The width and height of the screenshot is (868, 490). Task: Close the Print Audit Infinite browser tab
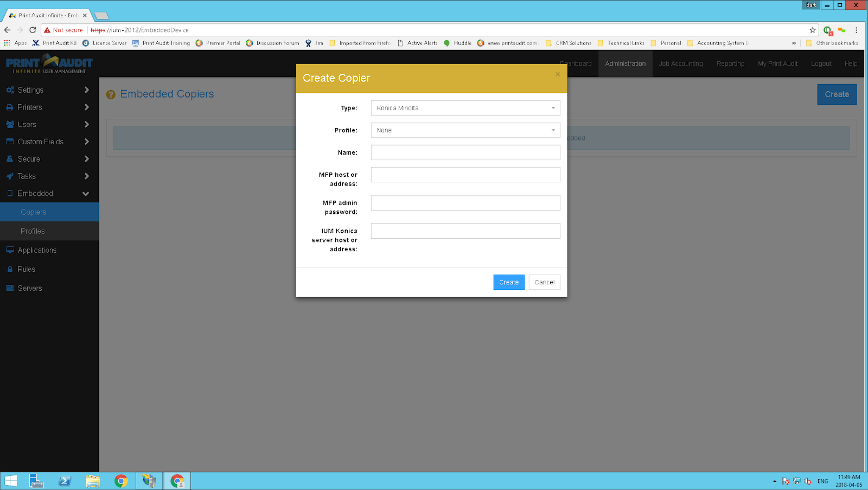pyautogui.click(x=85, y=15)
